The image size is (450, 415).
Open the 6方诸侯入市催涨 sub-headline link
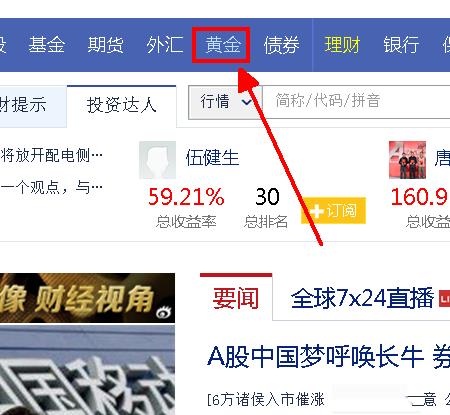266,399
